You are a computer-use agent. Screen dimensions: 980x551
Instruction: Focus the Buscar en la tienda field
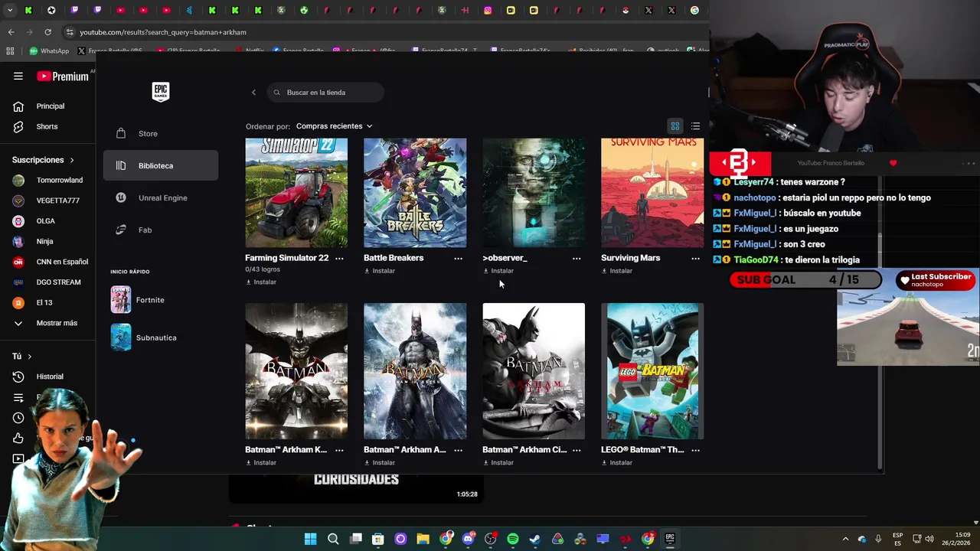[325, 93]
